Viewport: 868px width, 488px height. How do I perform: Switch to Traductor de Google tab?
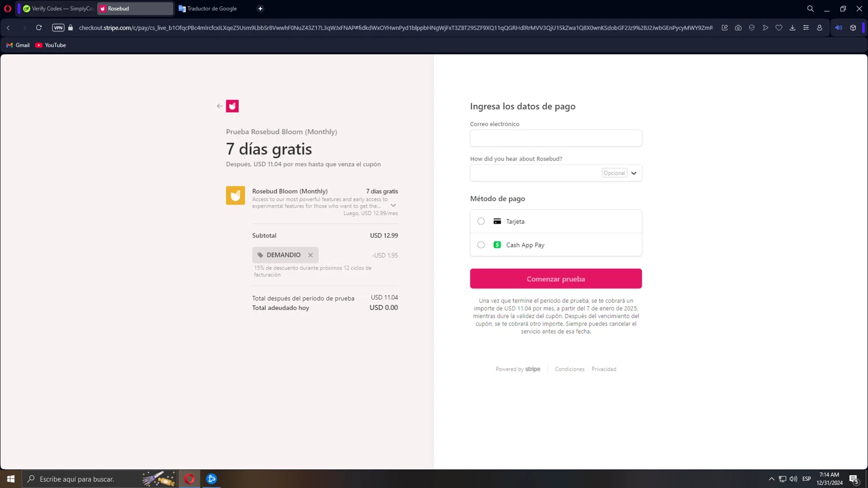212,9
